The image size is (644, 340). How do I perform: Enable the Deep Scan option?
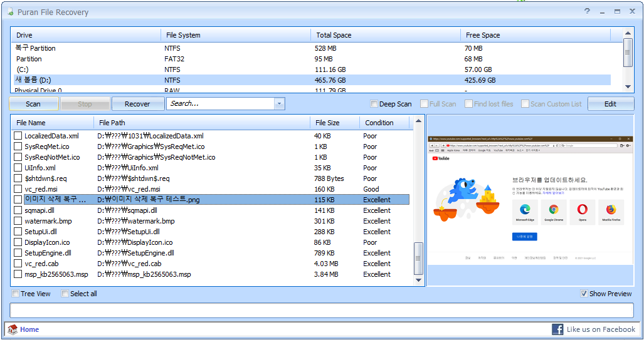pos(374,104)
